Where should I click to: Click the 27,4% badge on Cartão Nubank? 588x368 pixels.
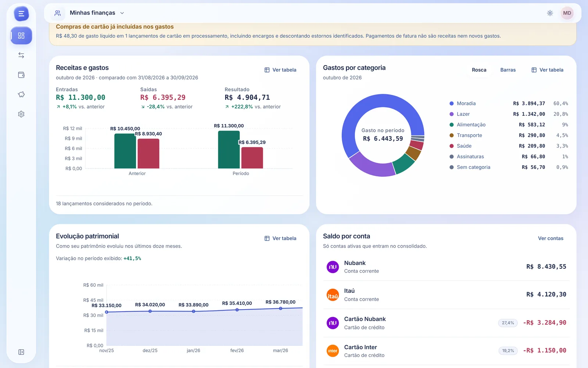pyautogui.click(x=508, y=323)
